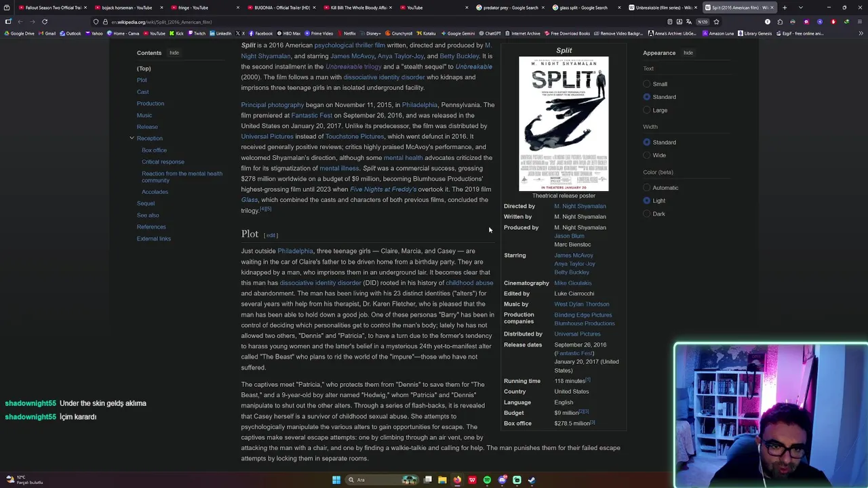
Task: Open the weather widget on taskbar
Action: pos(24,480)
